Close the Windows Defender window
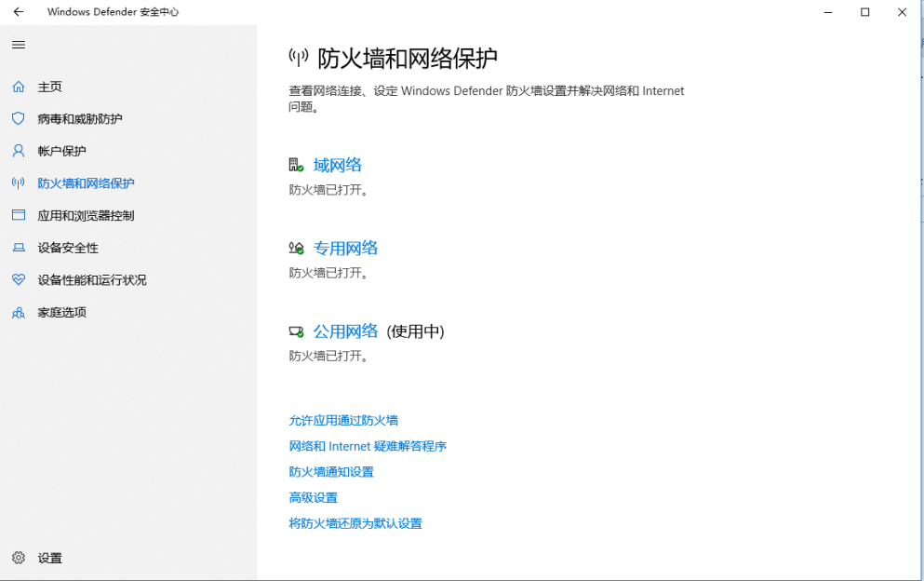This screenshot has width=924, height=581. pos(903,12)
